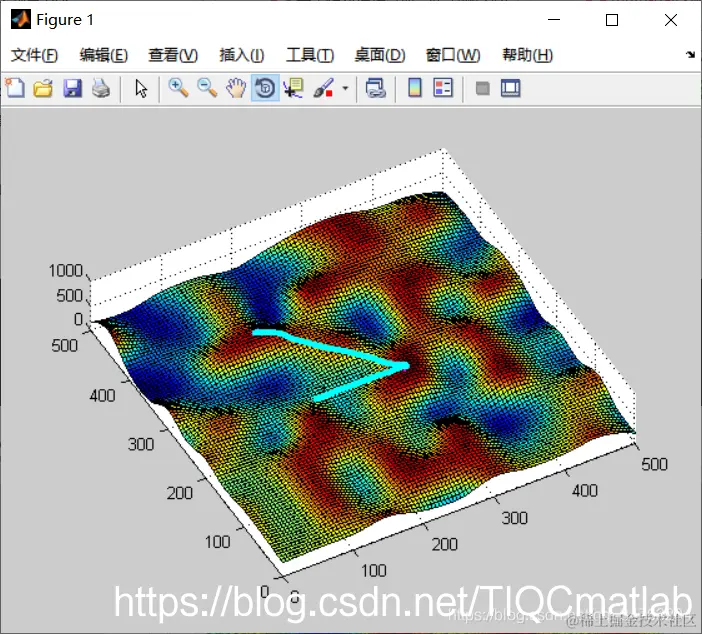
Task: Open the 插入(I) menu
Action: pos(242,55)
